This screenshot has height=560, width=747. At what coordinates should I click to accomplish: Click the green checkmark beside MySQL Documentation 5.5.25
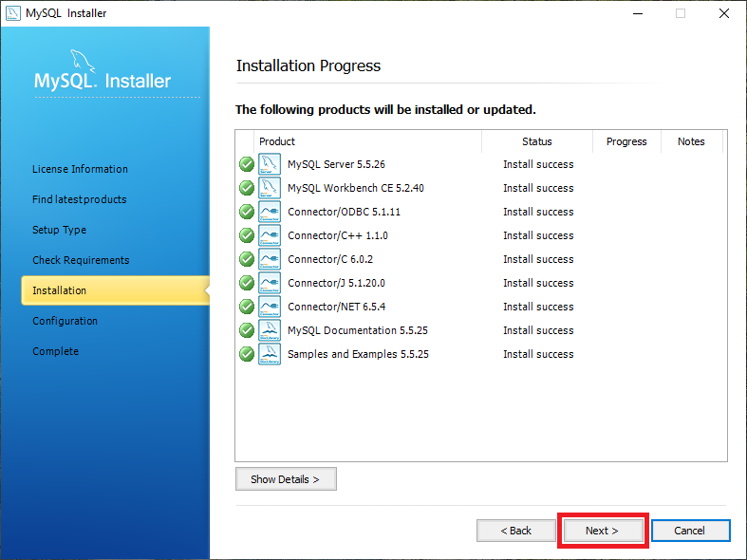click(x=246, y=330)
